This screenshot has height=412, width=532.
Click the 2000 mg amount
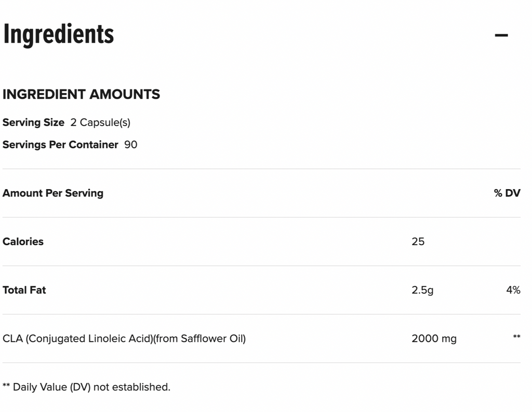click(434, 339)
